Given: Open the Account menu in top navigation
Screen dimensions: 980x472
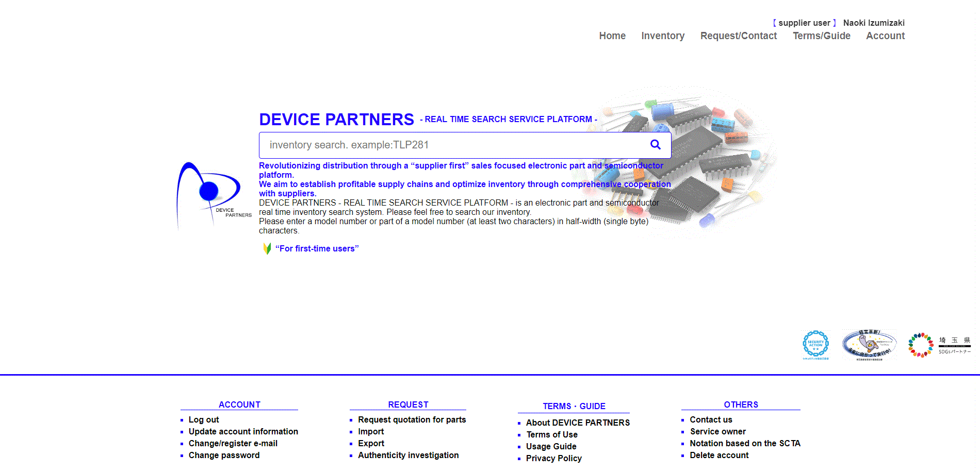Looking at the screenshot, I should pyautogui.click(x=885, y=36).
